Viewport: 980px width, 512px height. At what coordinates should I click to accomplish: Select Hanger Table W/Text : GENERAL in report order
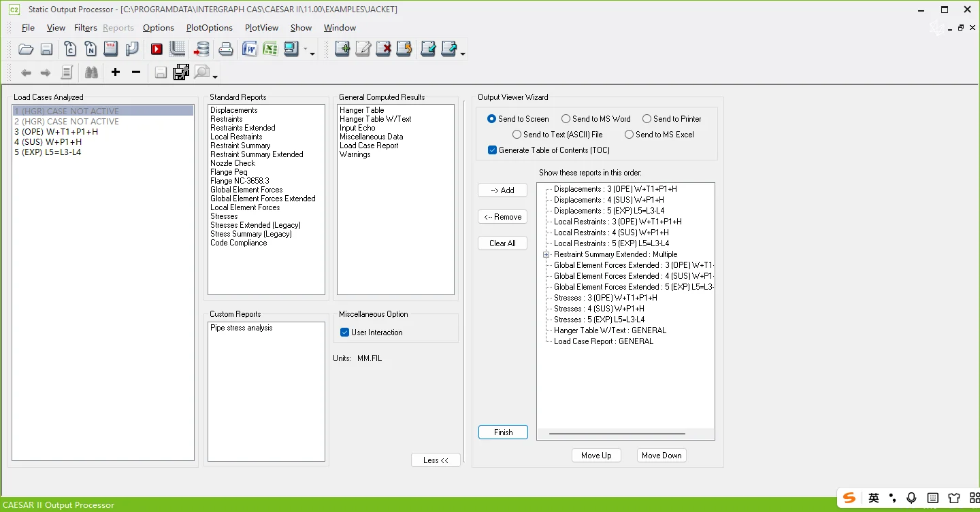pyautogui.click(x=610, y=330)
